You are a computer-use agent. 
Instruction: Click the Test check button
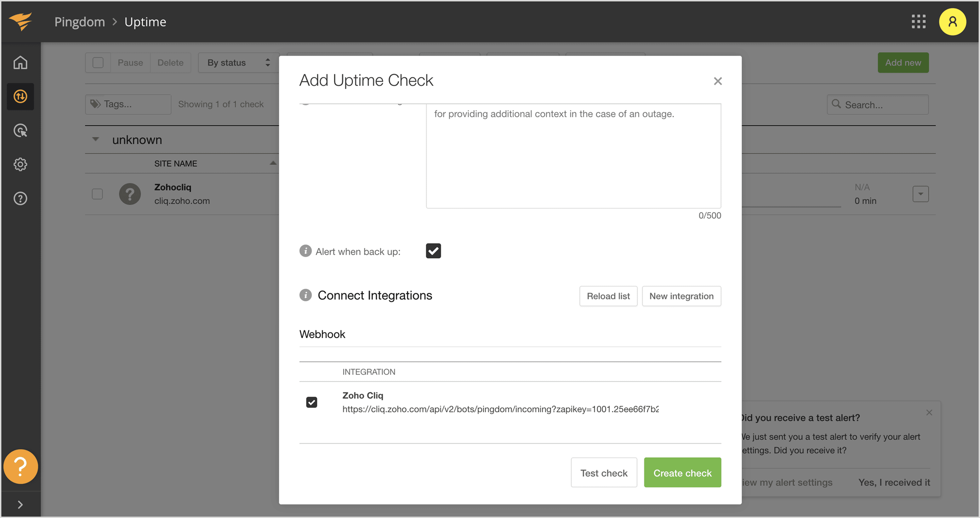click(604, 473)
